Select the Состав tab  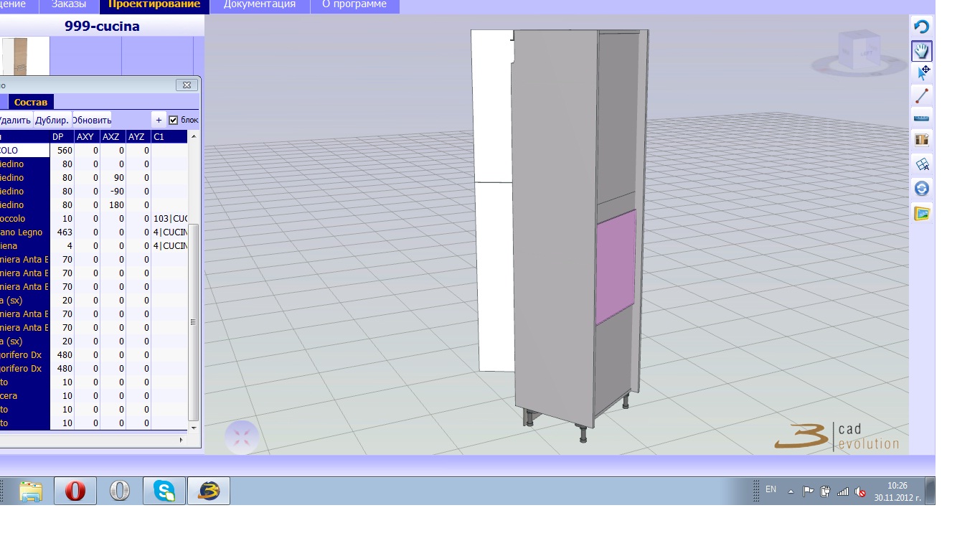pos(31,102)
